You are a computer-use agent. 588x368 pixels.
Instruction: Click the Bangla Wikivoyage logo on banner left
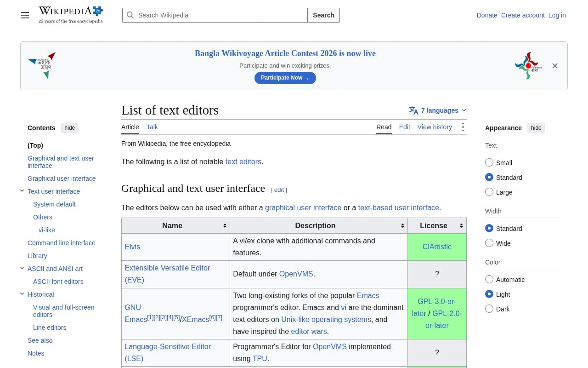click(42, 65)
